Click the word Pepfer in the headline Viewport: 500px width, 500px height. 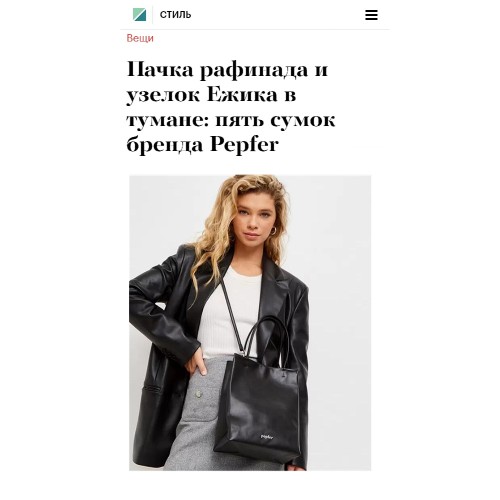244,145
